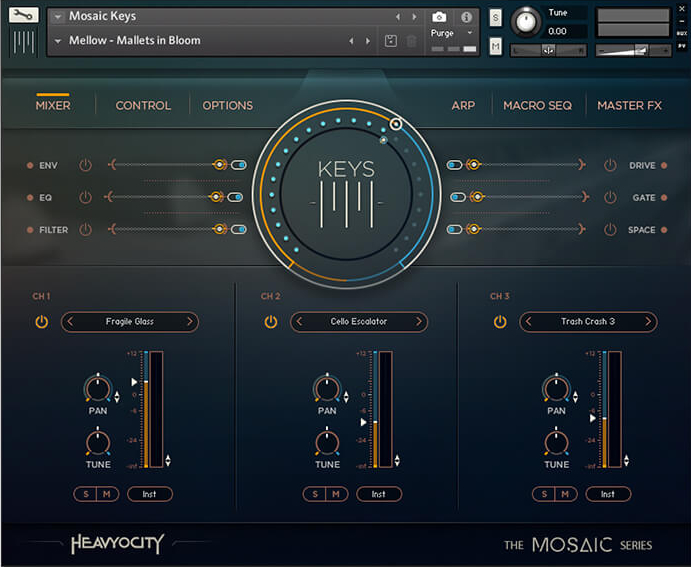Toggle CH 2 power button
The height and width of the screenshot is (567, 691).
coord(271,322)
